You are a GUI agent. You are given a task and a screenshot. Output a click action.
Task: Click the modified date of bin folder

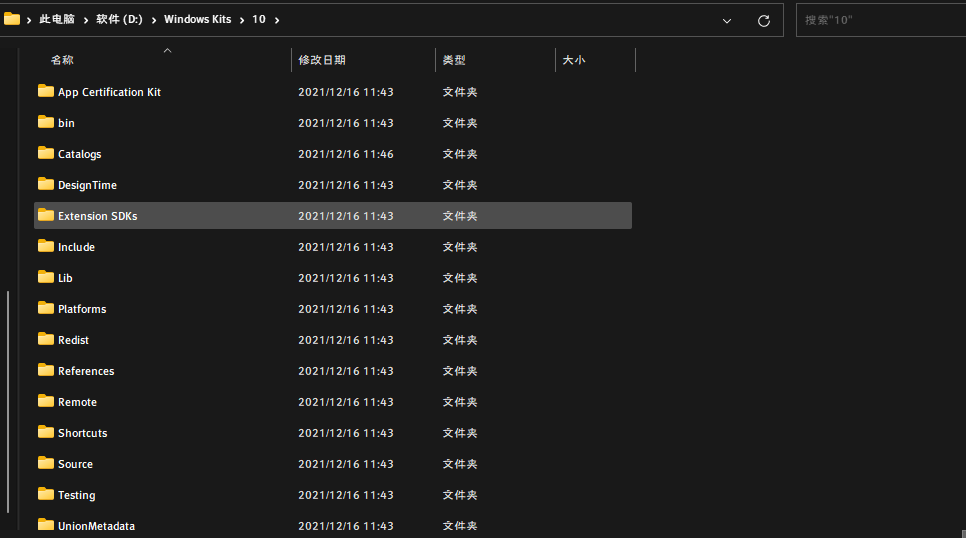[x=346, y=123]
